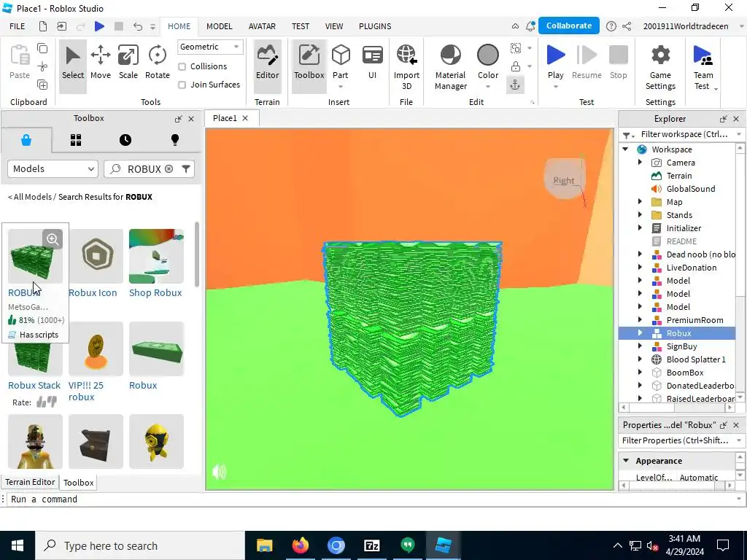The width and height of the screenshot is (747, 560).
Task: Select SignBuy in Explorer
Action: [681, 346]
